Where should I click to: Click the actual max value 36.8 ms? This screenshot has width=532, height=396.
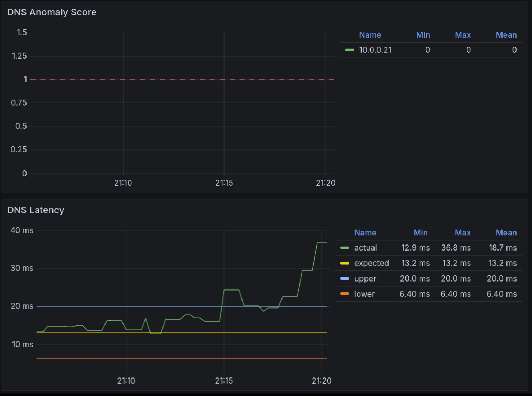pyautogui.click(x=456, y=248)
